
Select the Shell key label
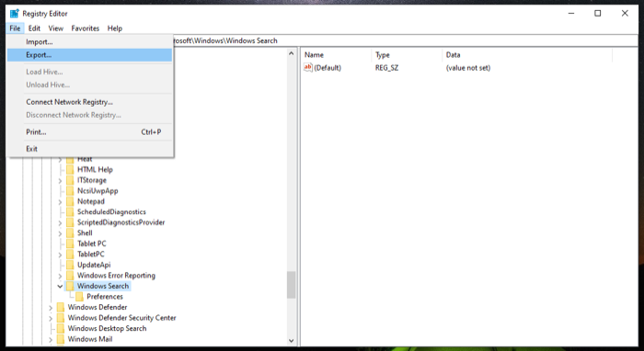pos(85,233)
